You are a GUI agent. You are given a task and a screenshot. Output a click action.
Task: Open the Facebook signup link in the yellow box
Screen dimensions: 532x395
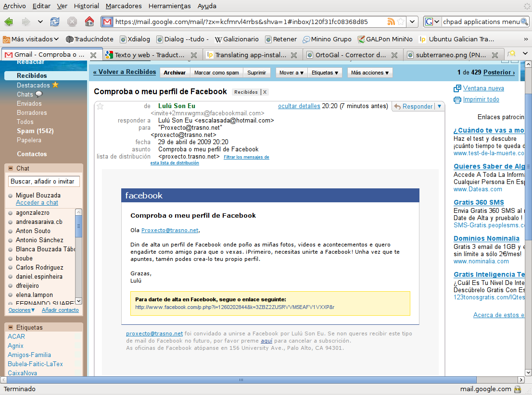tap(235, 307)
